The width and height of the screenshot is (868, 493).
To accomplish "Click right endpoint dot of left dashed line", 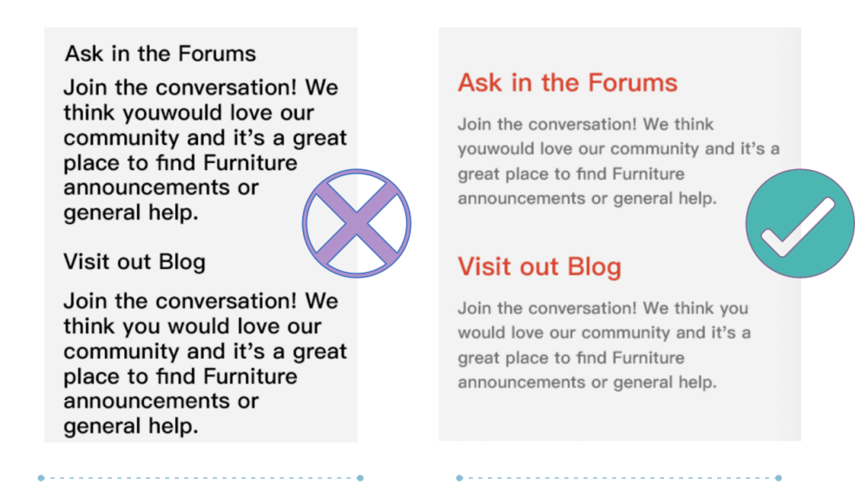I will [x=360, y=477].
